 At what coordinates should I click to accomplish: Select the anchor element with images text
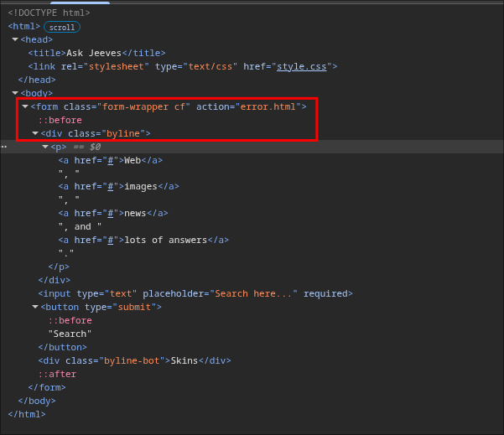(118, 187)
